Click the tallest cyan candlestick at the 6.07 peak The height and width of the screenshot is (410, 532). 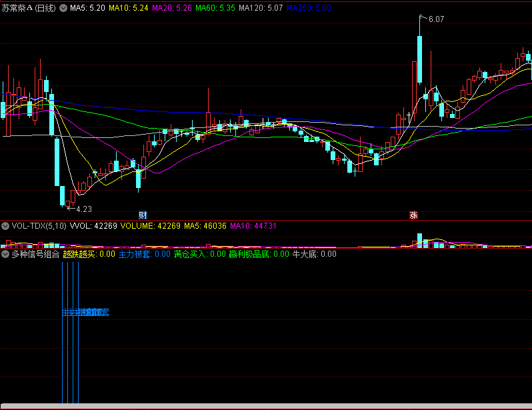click(x=420, y=59)
